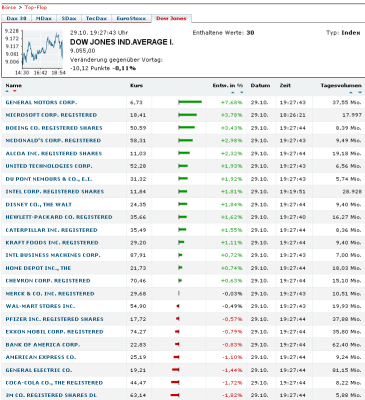Click the +7,68% change for General Motors
365x400 pixels.
click(232, 102)
